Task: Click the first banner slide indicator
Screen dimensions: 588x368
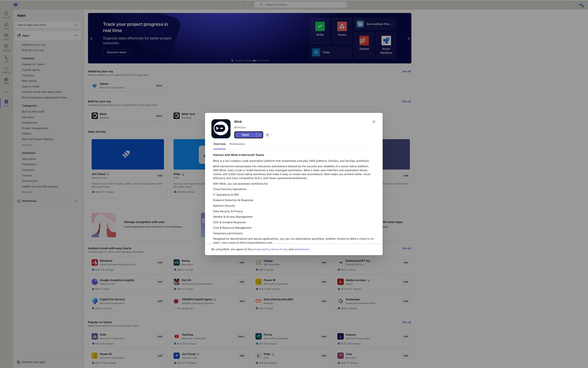Action: tap(239, 60)
